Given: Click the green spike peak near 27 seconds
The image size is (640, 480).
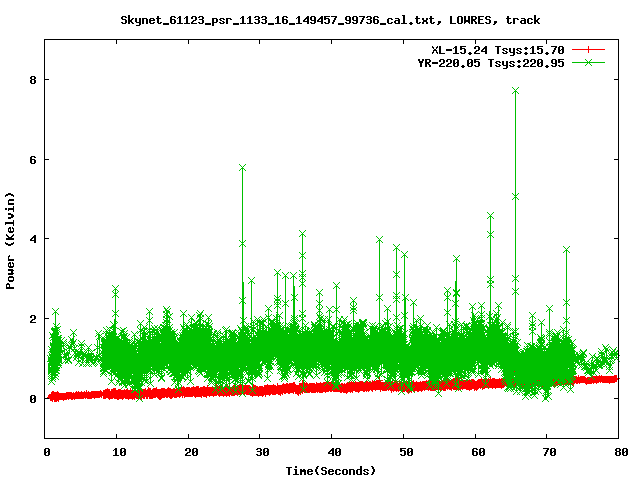Looking at the screenshot, I should 242,167.
